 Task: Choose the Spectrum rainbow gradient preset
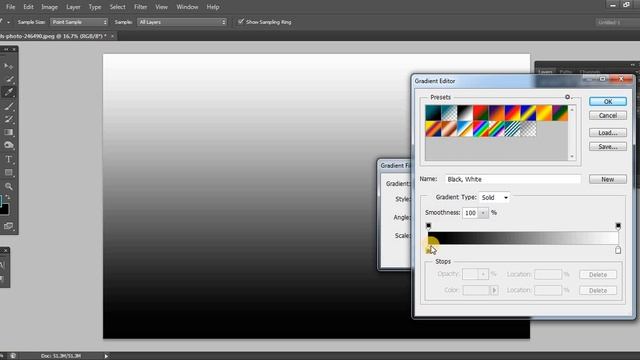(481, 129)
